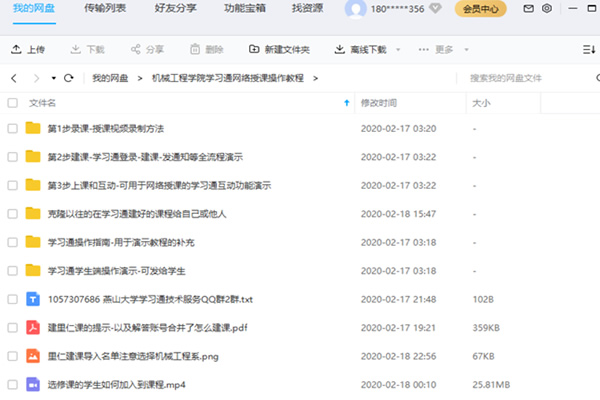
Task: Toggle the select-all checkbox next to 文件名
Action: click(x=12, y=102)
